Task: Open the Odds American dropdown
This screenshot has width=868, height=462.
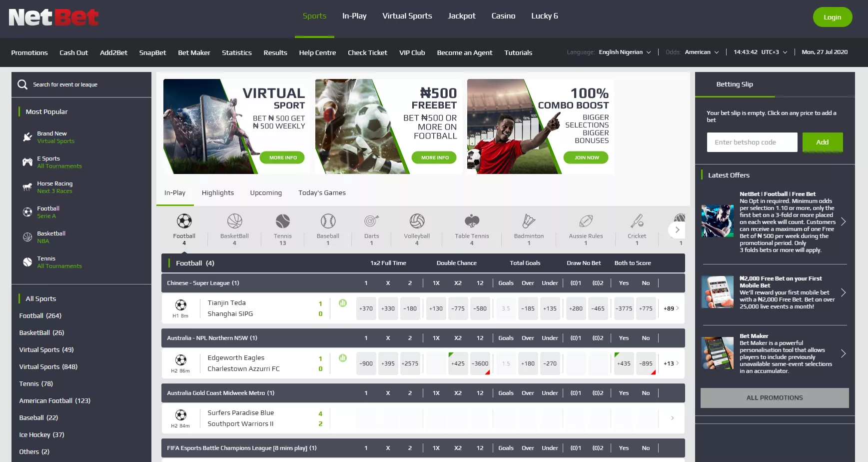Action: (x=702, y=52)
